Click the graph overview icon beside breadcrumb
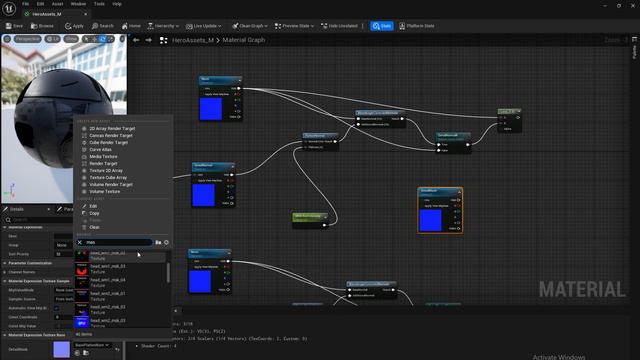This screenshot has width=640, height=360. tap(163, 40)
